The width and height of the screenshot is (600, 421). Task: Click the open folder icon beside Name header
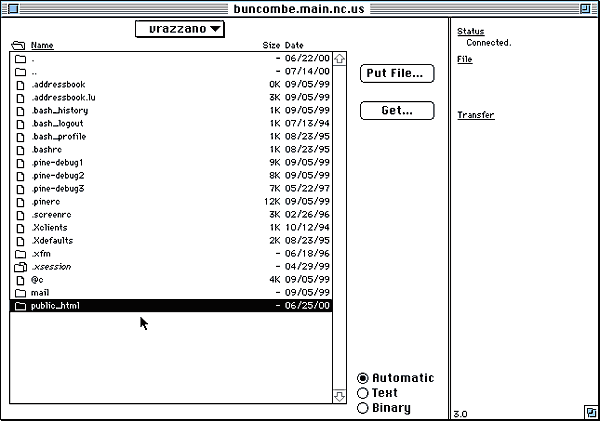[x=18, y=46]
